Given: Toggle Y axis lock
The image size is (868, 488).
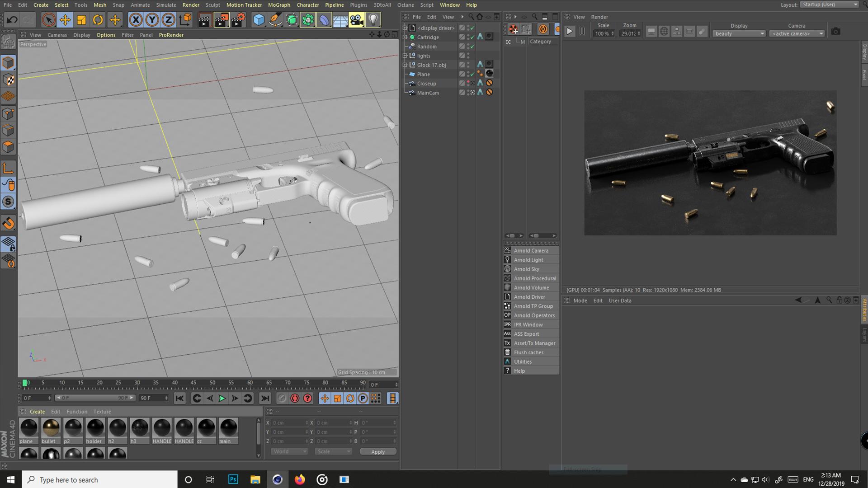Looking at the screenshot, I should point(152,20).
